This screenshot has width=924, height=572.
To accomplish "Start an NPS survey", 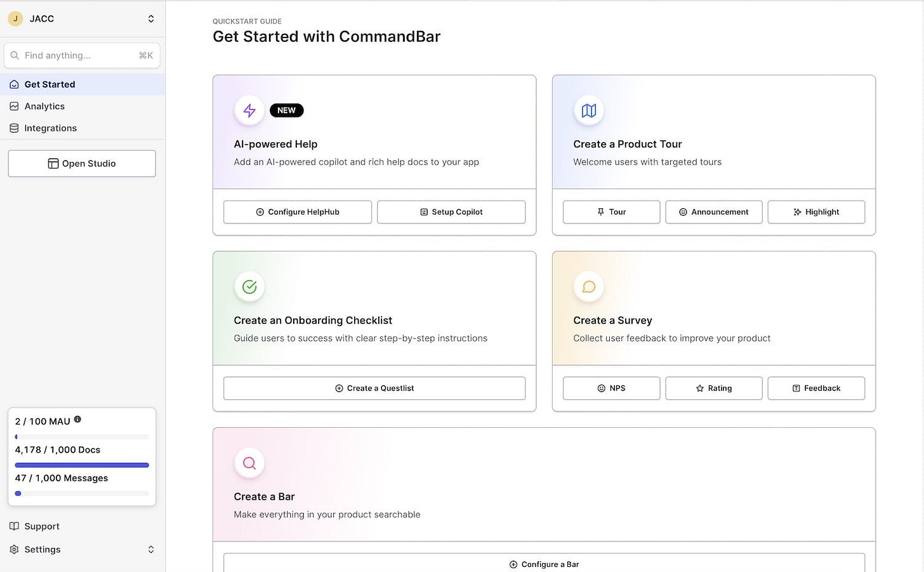I will (x=612, y=389).
